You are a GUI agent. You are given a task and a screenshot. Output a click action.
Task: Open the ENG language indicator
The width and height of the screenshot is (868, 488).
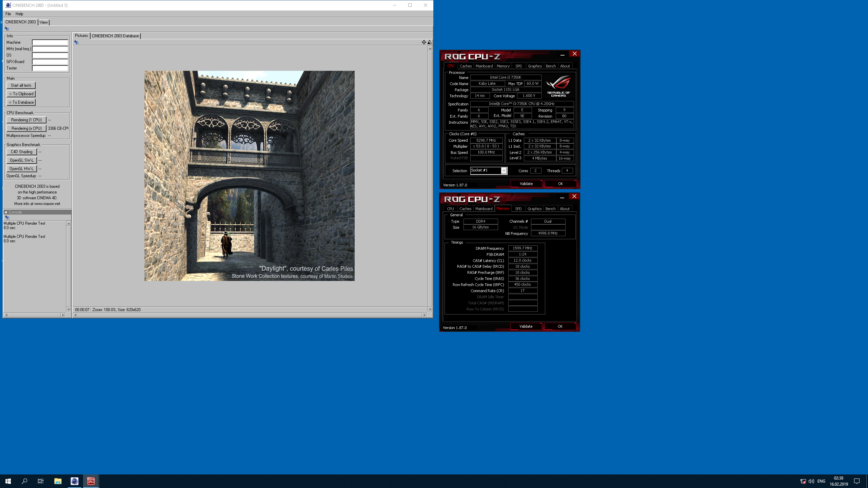(821, 481)
